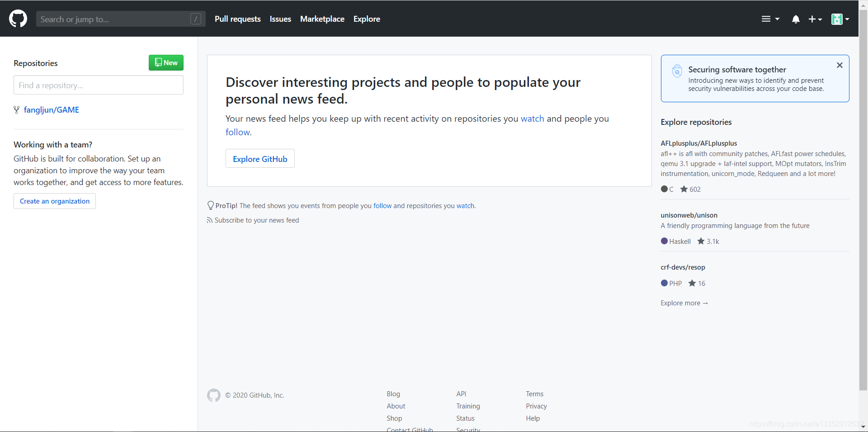Click the ProTip lightbulb icon
The width and height of the screenshot is (868, 432).
point(211,206)
